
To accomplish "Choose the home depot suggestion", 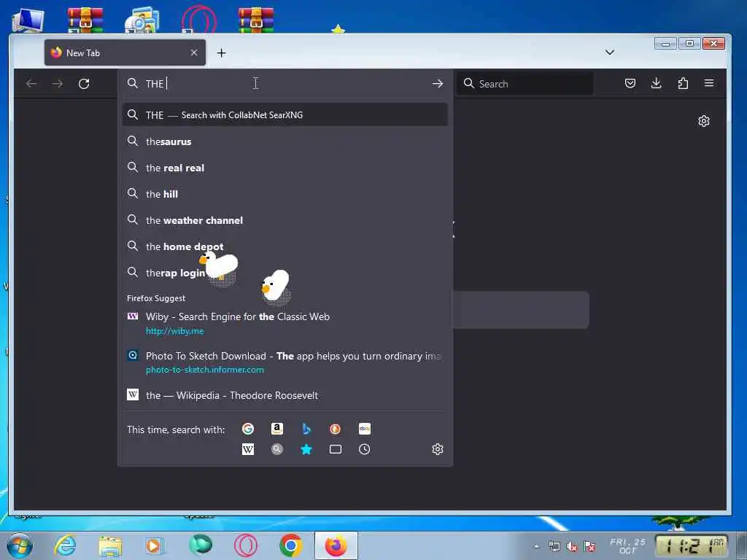I will (x=285, y=246).
